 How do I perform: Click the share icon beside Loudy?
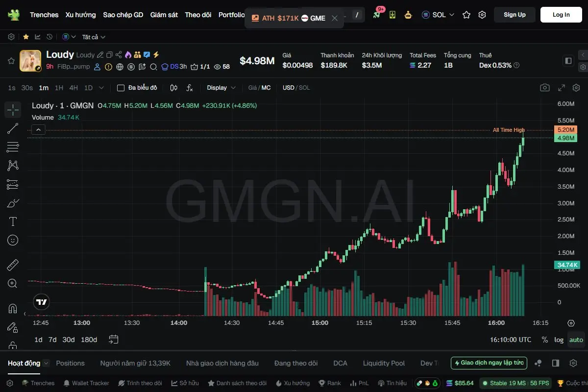119,55
